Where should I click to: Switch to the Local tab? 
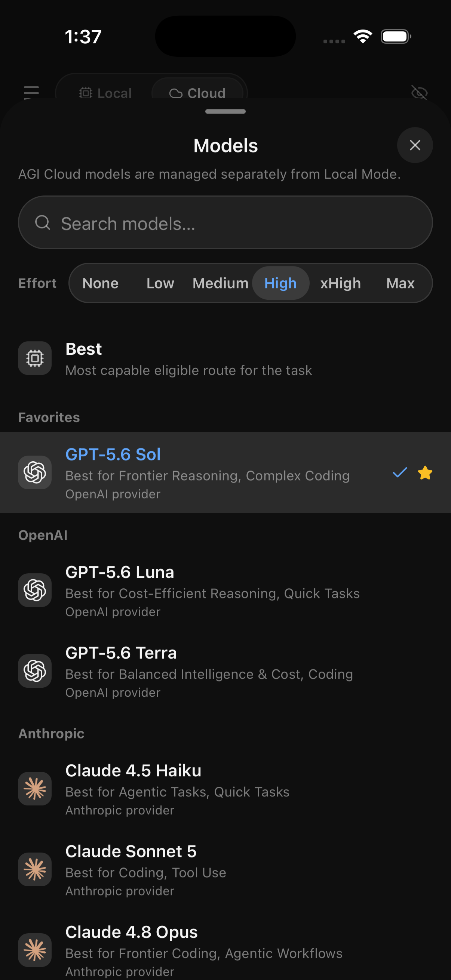coord(105,93)
